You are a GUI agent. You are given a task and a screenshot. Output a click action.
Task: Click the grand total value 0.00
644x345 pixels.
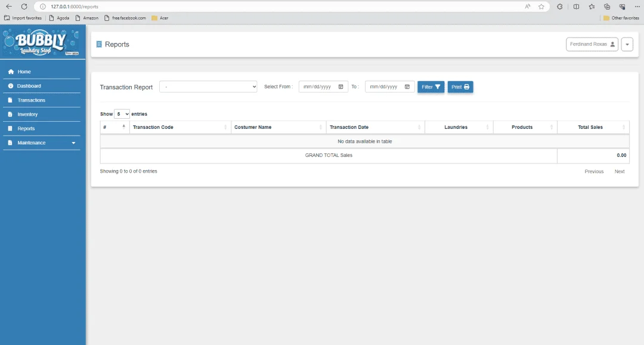621,155
